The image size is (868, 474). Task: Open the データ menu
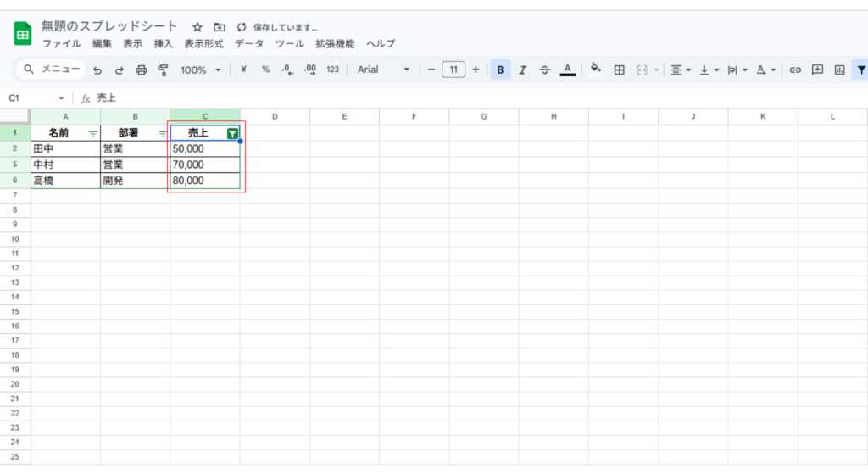[x=249, y=43]
